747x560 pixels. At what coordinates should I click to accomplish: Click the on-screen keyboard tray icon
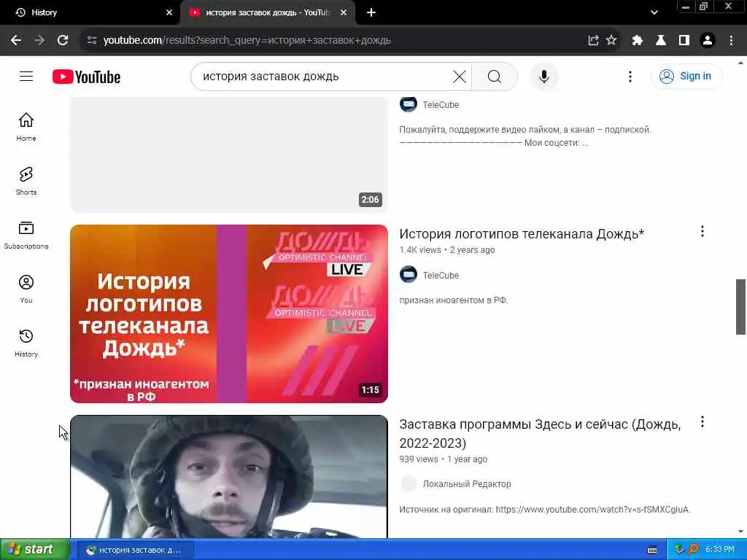[651, 550]
